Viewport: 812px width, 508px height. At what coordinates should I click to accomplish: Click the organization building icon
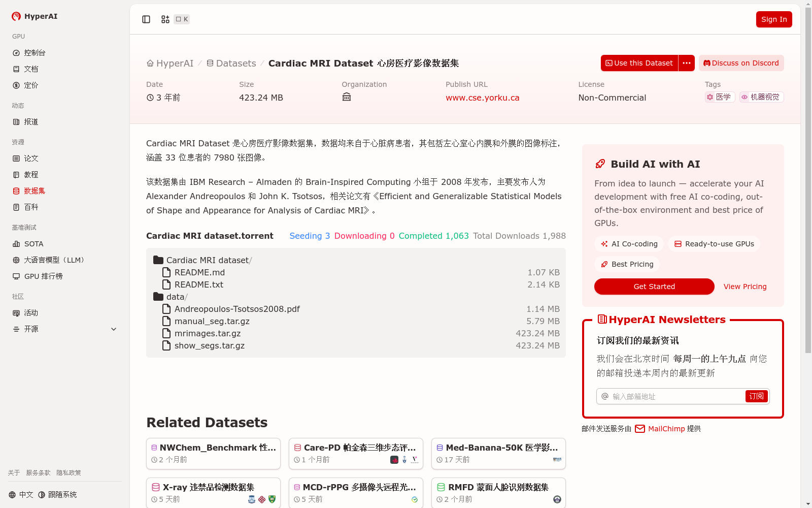tap(347, 97)
